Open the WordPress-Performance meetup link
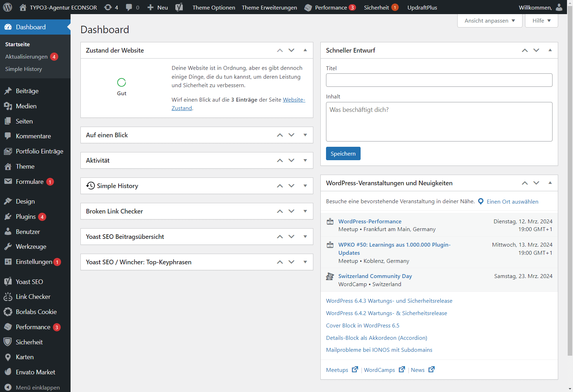Screen dimensions: 573x392 pyautogui.click(x=370, y=221)
